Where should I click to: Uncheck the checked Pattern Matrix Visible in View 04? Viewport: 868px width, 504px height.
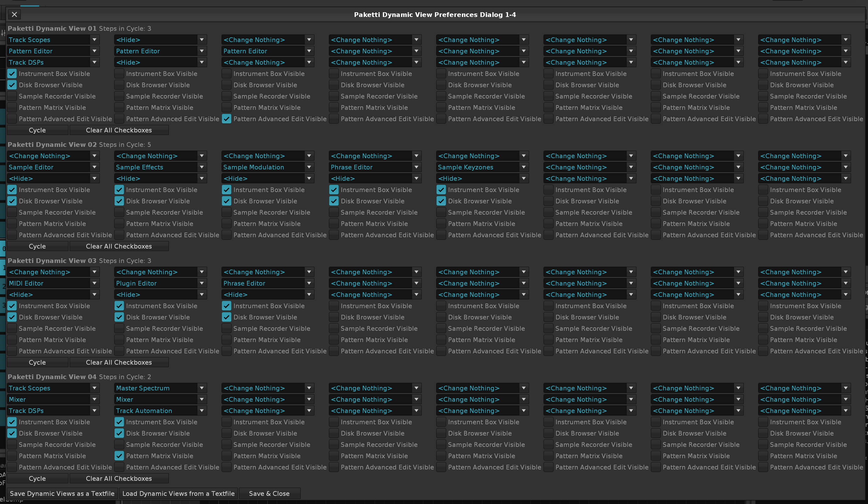pyautogui.click(x=119, y=456)
